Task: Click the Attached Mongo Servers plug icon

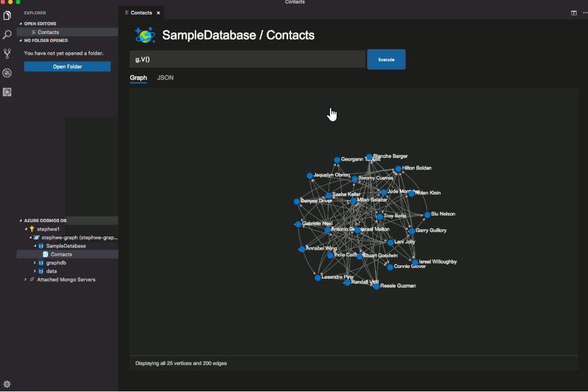Action: pos(32,280)
